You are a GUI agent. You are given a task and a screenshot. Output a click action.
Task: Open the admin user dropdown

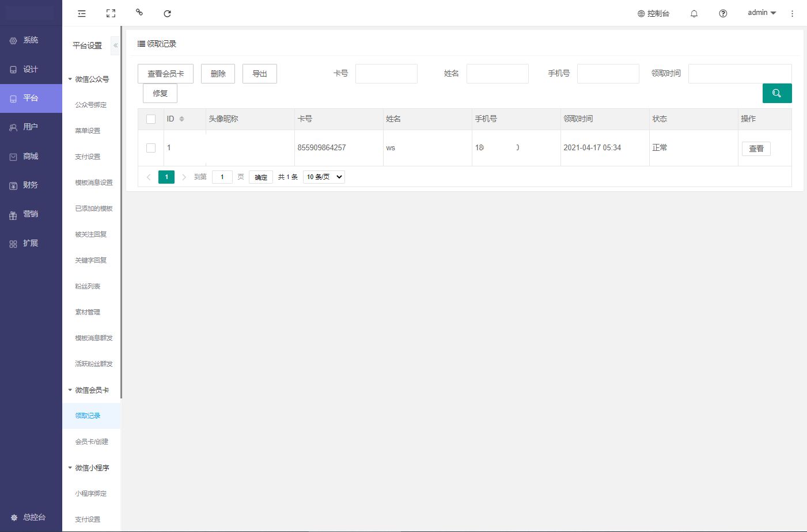[761, 13]
